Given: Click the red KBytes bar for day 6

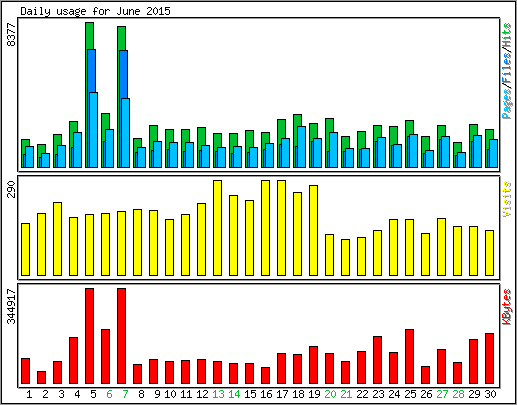Looking at the screenshot, I should point(105,356).
